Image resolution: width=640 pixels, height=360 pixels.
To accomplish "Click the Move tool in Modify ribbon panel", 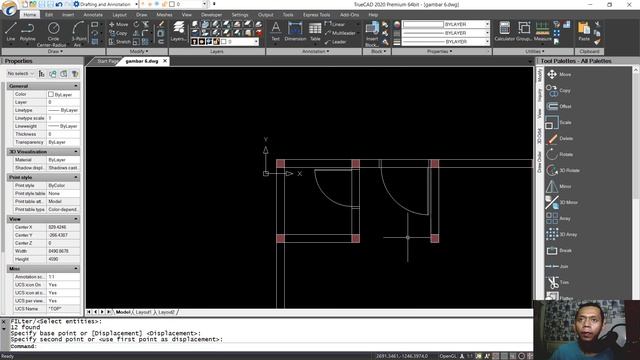I will pos(119,24).
